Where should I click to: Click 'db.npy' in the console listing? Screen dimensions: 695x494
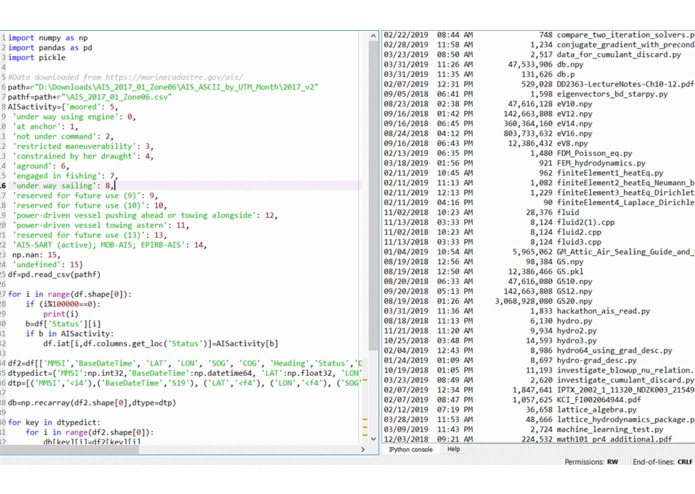tap(570, 64)
